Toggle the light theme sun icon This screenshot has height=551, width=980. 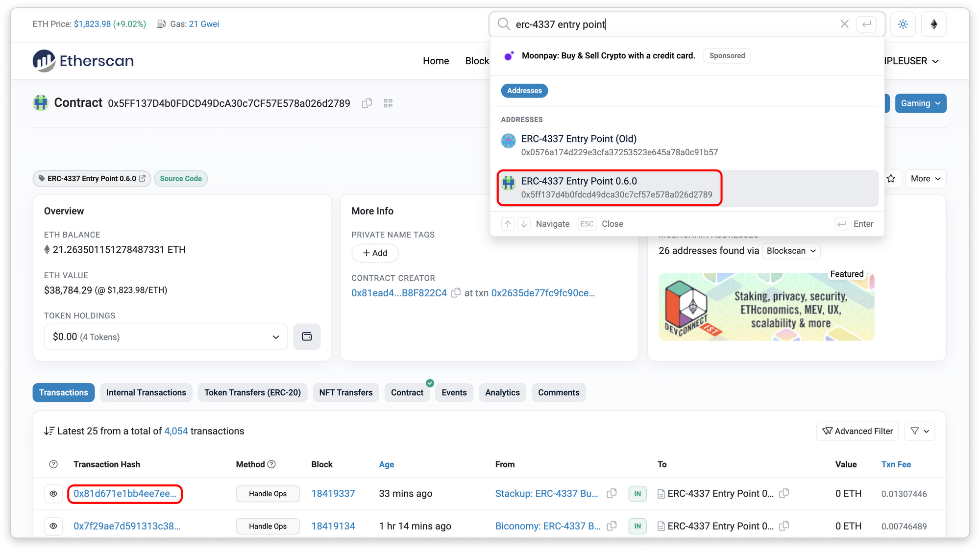click(x=903, y=24)
